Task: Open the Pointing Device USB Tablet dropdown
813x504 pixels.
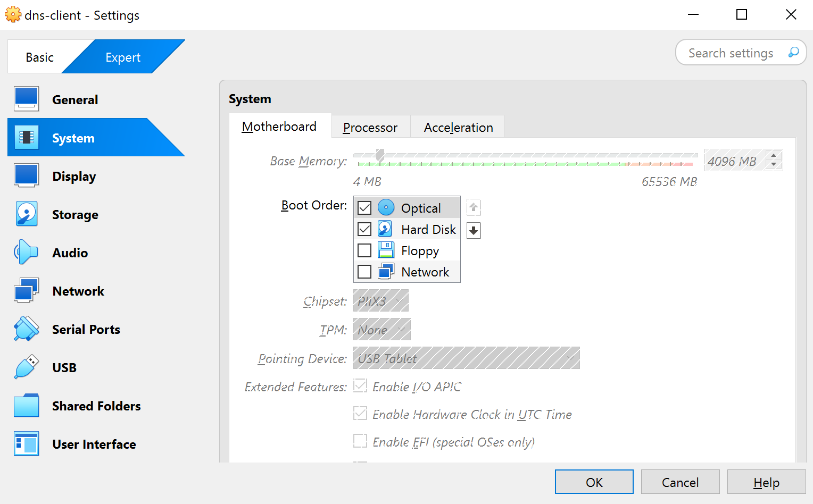Action: click(x=467, y=358)
